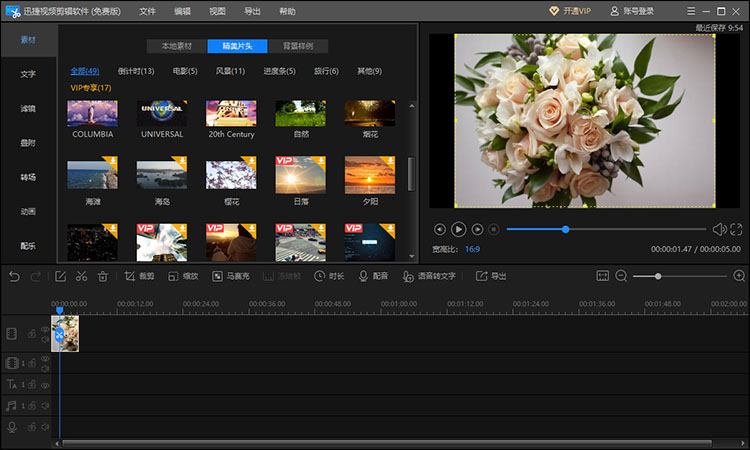Select the 缩放 zoom tool
This screenshot has height=450, width=750.
183,276
